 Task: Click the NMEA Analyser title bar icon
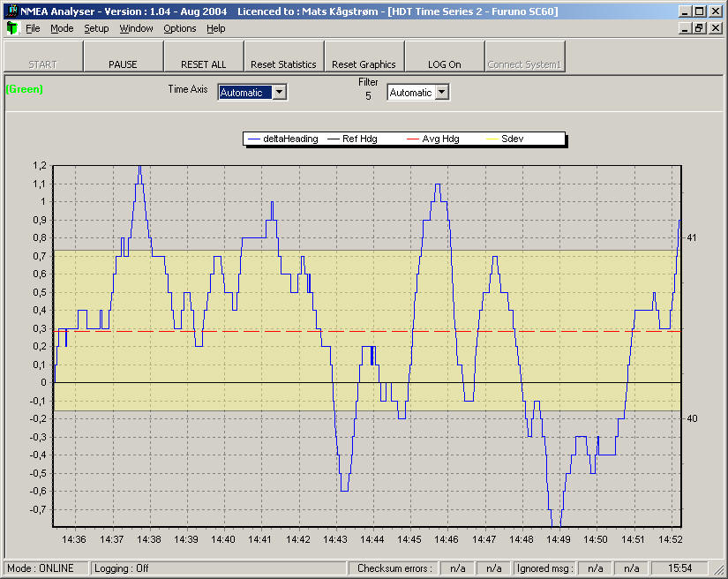(x=11, y=11)
